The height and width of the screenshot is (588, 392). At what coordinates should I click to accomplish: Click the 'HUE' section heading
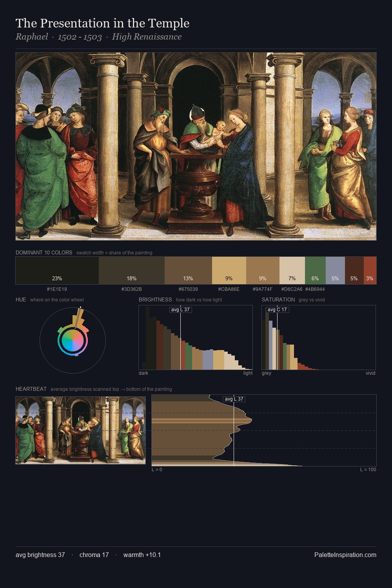pyautogui.click(x=21, y=299)
